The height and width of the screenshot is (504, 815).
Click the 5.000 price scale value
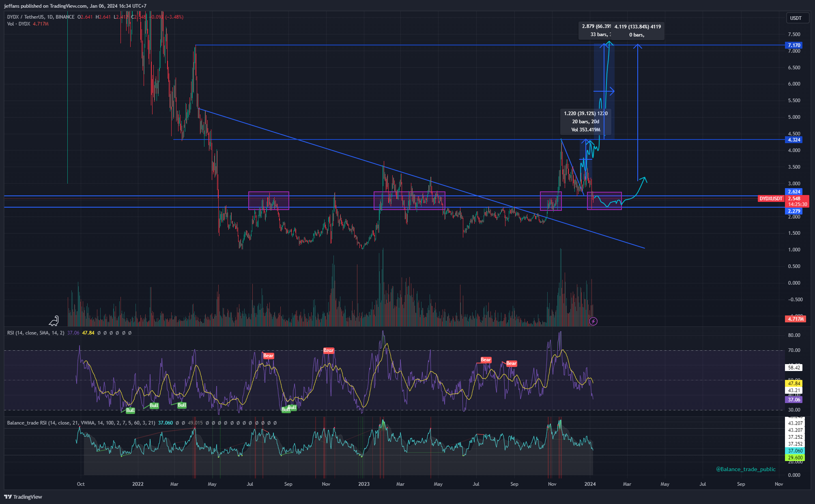point(794,117)
